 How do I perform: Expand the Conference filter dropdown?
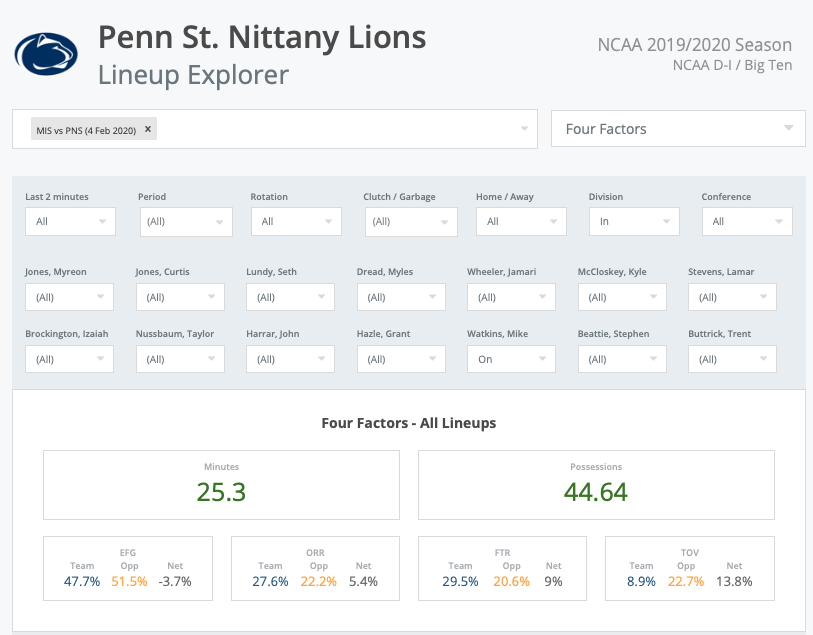pos(746,222)
